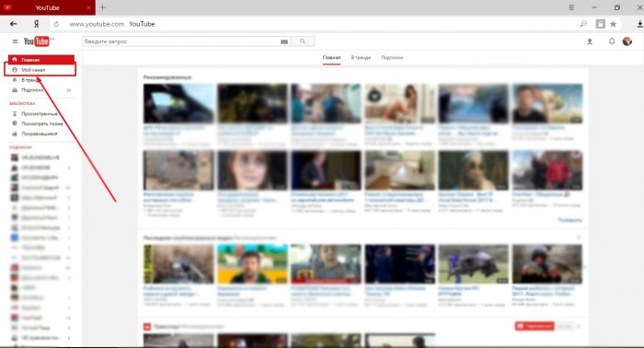Open the thumbnail of woman in sunglasses
The width and height of the screenshot is (644, 348).
473,170
